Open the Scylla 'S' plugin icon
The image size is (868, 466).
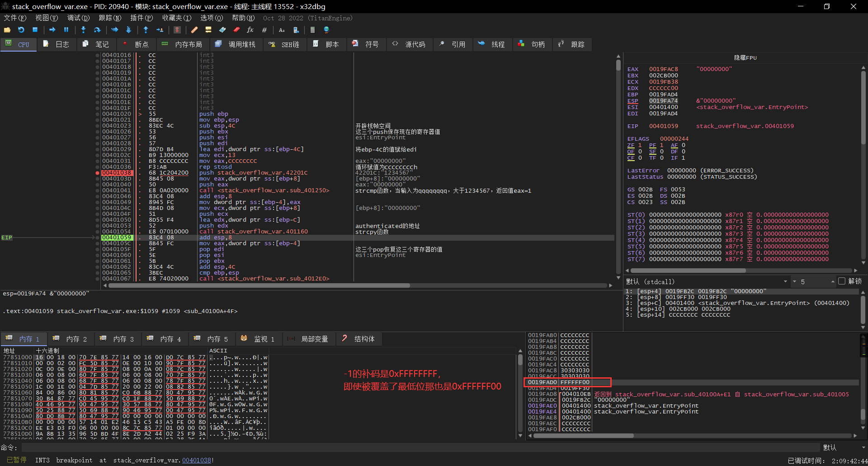177,30
